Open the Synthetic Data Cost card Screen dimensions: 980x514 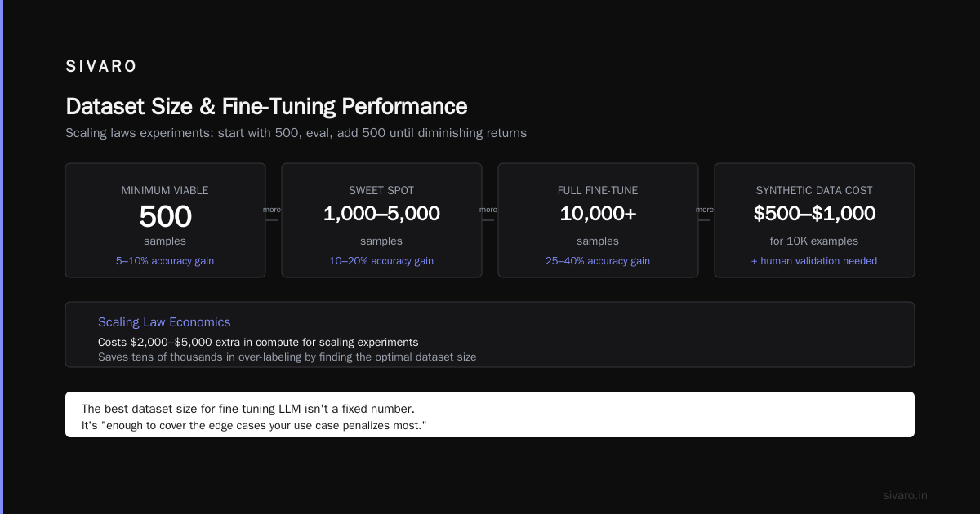pyautogui.click(x=814, y=220)
